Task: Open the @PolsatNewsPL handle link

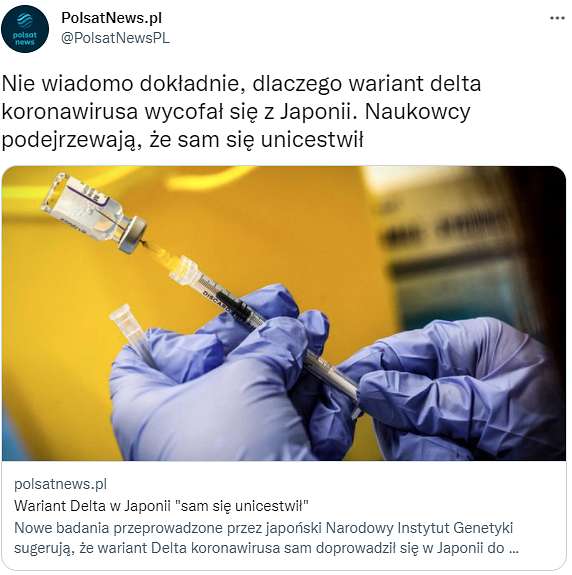Action: click(115, 38)
